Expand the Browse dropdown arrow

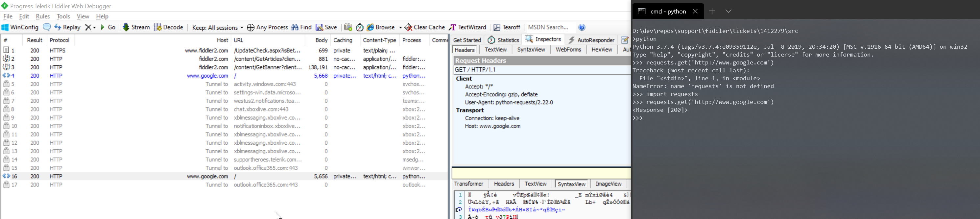pos(400,28)
